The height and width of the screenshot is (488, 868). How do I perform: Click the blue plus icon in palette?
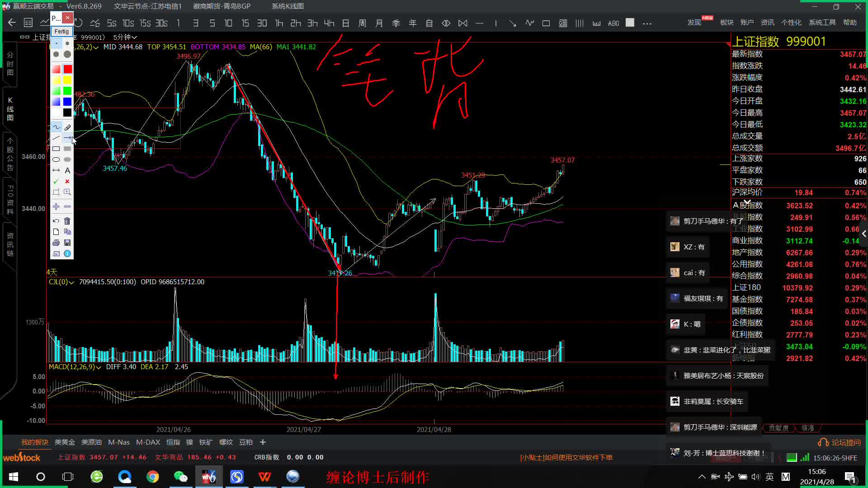tap(56, 206)
